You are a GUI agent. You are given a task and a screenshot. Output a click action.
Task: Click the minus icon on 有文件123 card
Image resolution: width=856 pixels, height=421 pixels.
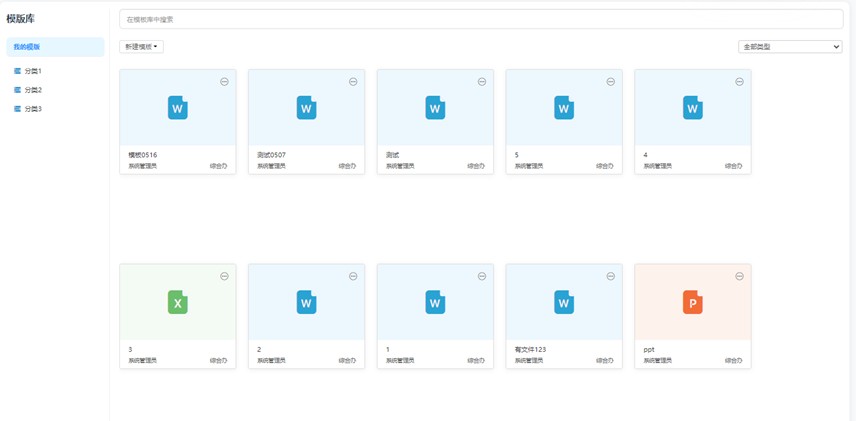(x=611, y=276)
